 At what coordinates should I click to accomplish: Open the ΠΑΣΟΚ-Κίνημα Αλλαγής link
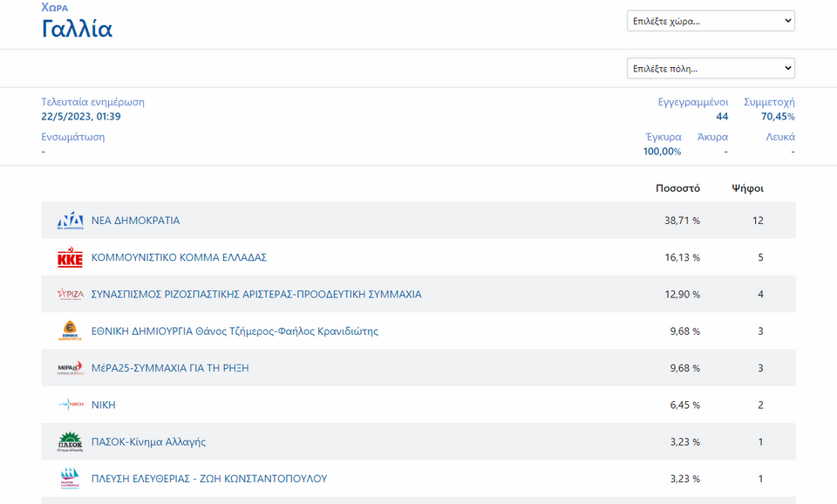[148, 441]
